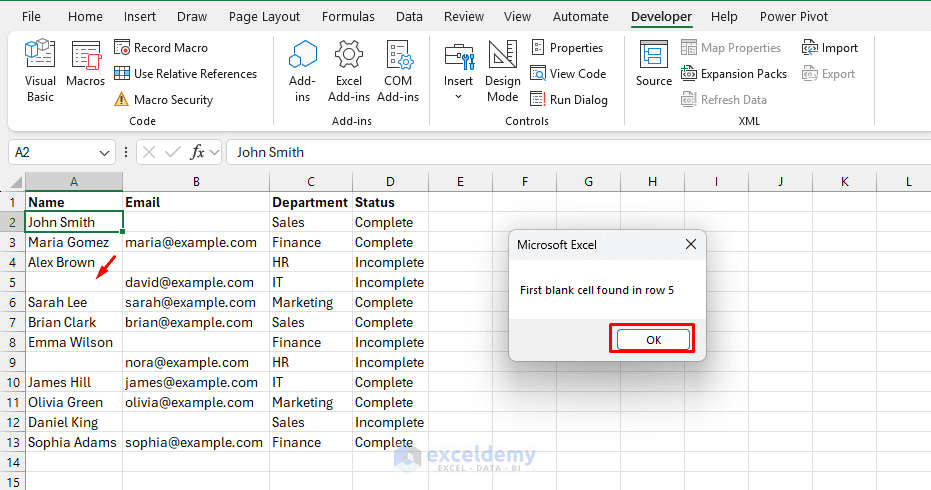Open the XML Source pane
The image size is (931, 490).
[x=654, y=63]
